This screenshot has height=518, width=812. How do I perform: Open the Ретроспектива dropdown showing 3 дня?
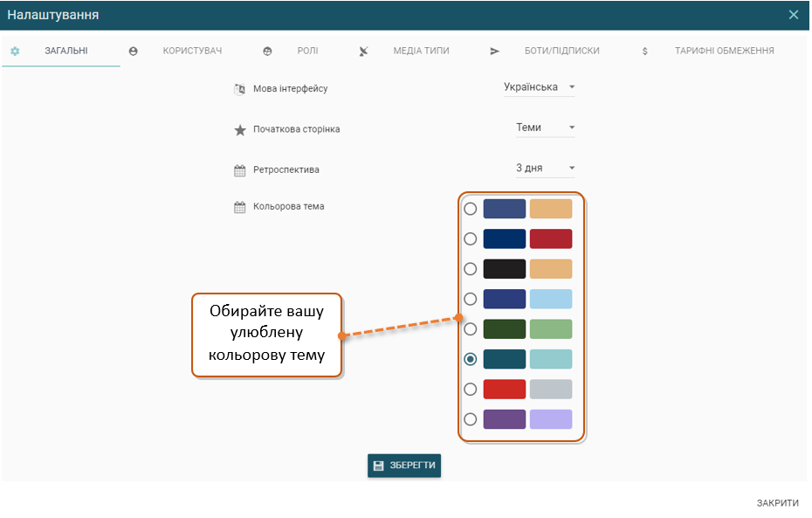[x=546, y=168]
